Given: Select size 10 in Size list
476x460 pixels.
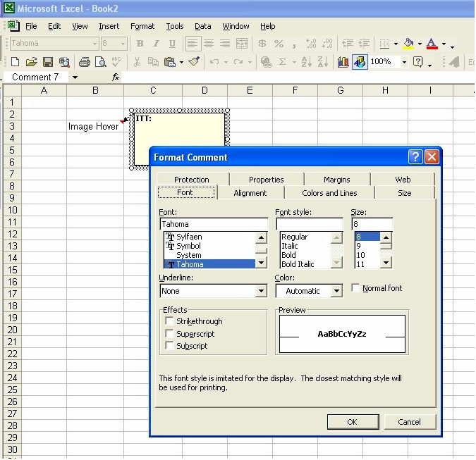Looking at the screenshot, I should (367, 255).
